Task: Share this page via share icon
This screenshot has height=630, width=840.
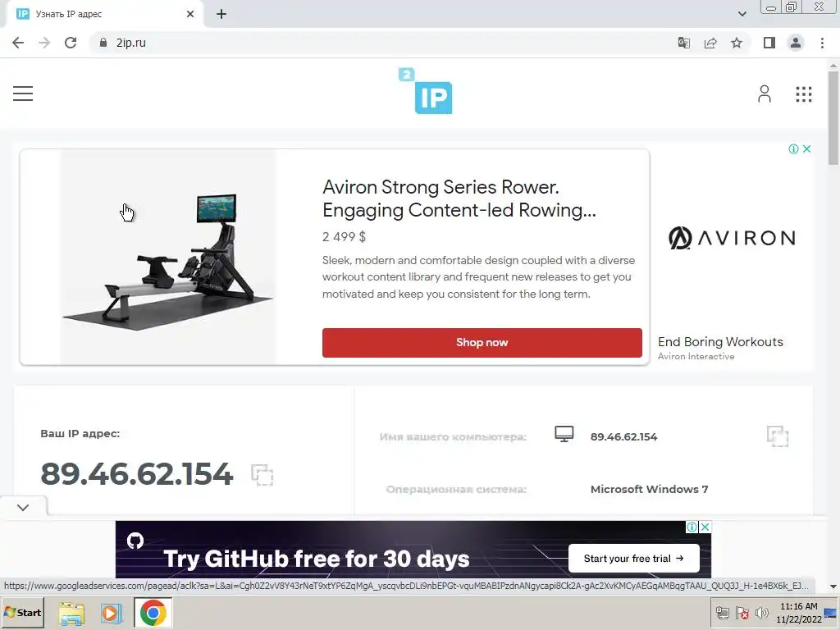Action: [710, 43]
